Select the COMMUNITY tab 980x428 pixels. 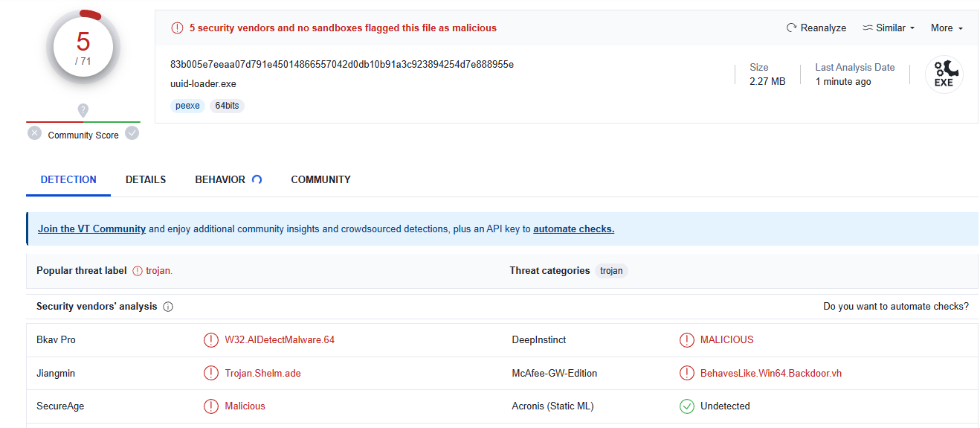click(x=320, y=179)
